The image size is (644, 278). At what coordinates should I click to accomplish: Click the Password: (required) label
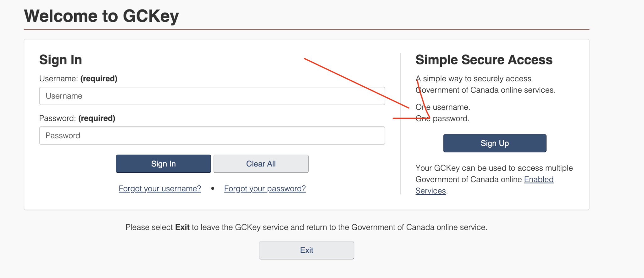(x=77, y=118)
